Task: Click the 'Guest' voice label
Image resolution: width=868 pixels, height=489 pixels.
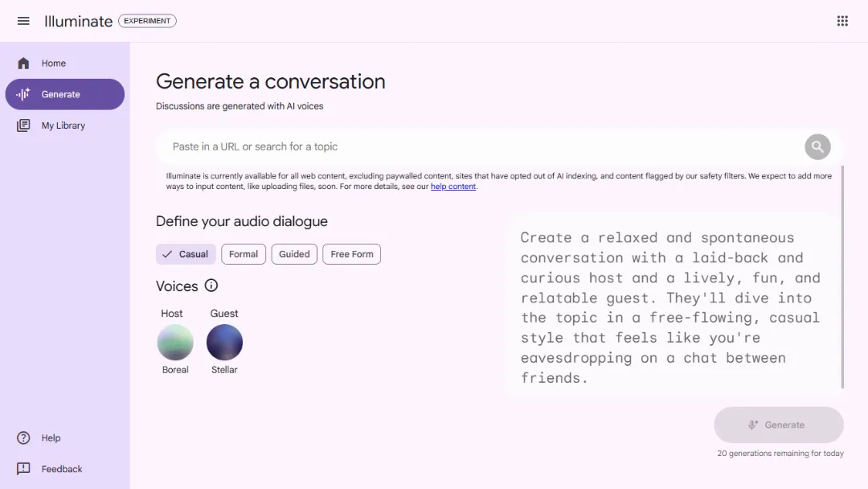Action: (224, 314)
